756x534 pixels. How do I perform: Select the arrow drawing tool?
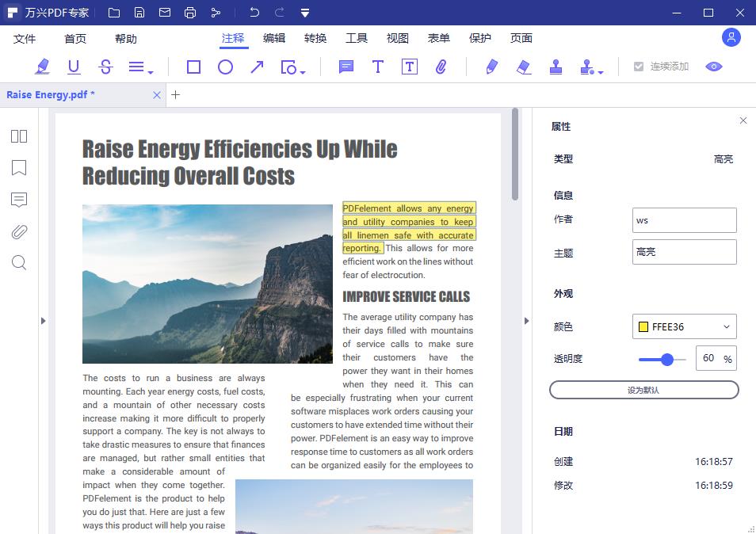click(257, 67)
